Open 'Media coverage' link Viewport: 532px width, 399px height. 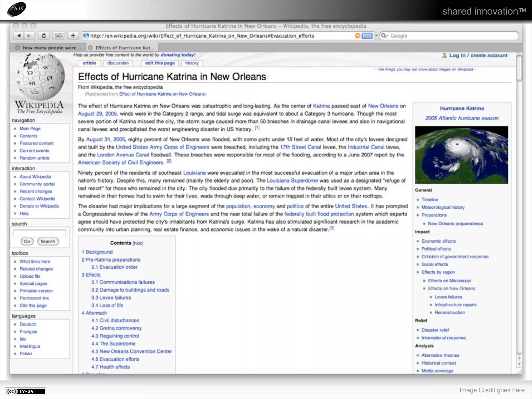437,371
